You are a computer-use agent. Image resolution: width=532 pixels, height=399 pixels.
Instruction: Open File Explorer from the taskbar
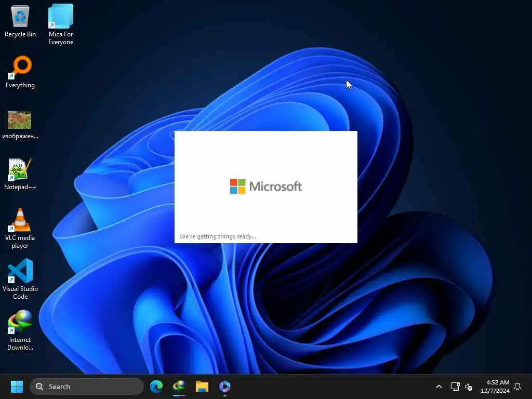[202, 387]
